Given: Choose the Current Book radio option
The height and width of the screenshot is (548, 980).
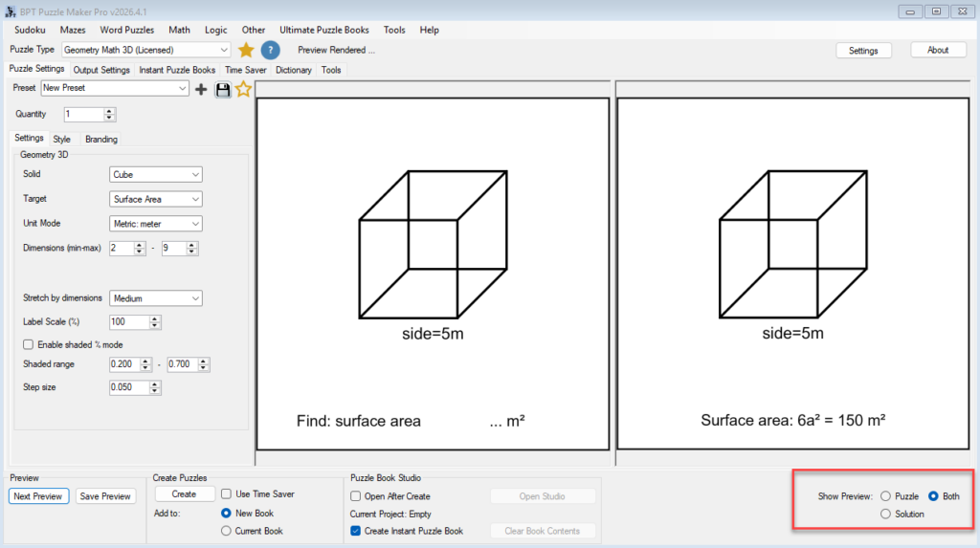Looking at the screenshot, I should (226, 531).
